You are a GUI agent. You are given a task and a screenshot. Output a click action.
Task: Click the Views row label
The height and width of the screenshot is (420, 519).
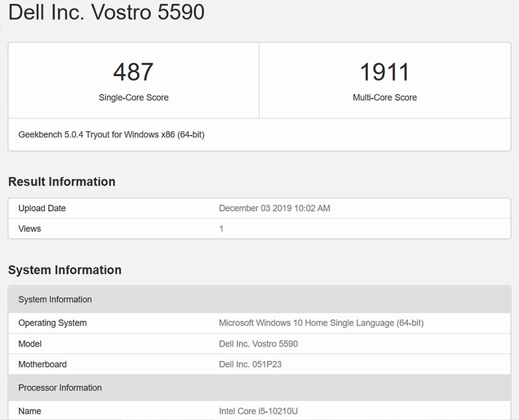pos(30,229)
